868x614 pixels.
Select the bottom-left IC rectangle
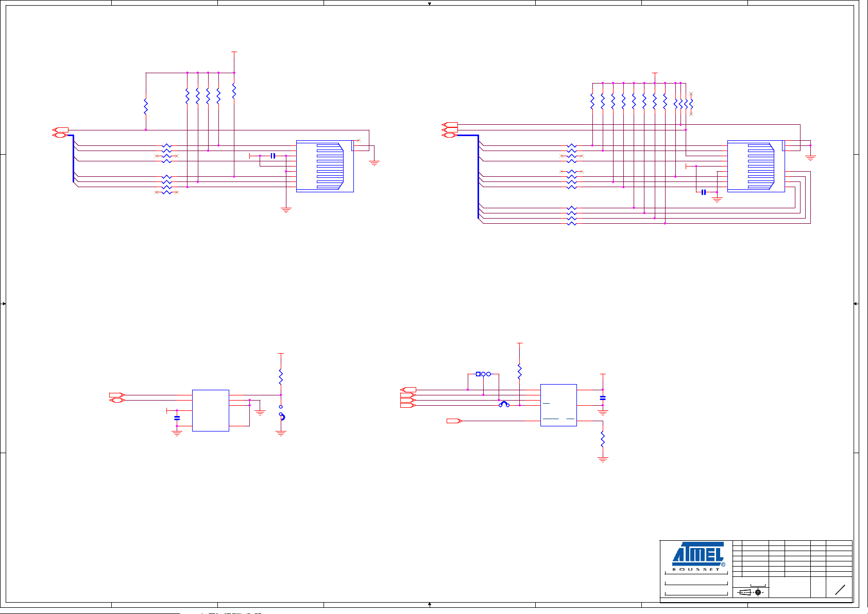click(x=210, y=410)
